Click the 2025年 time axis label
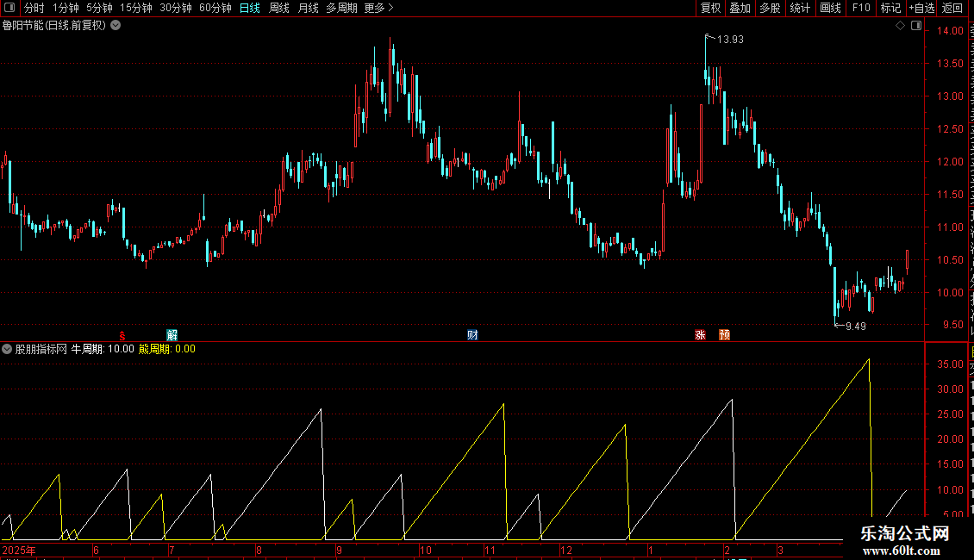Screen dimensions: 974x560 (19, 550)
